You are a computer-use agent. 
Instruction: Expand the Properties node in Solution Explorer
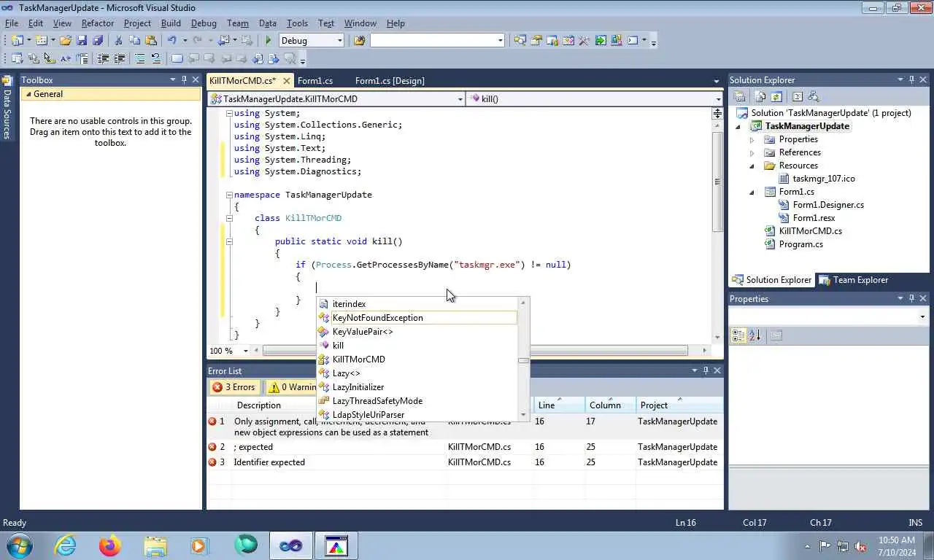752,139
